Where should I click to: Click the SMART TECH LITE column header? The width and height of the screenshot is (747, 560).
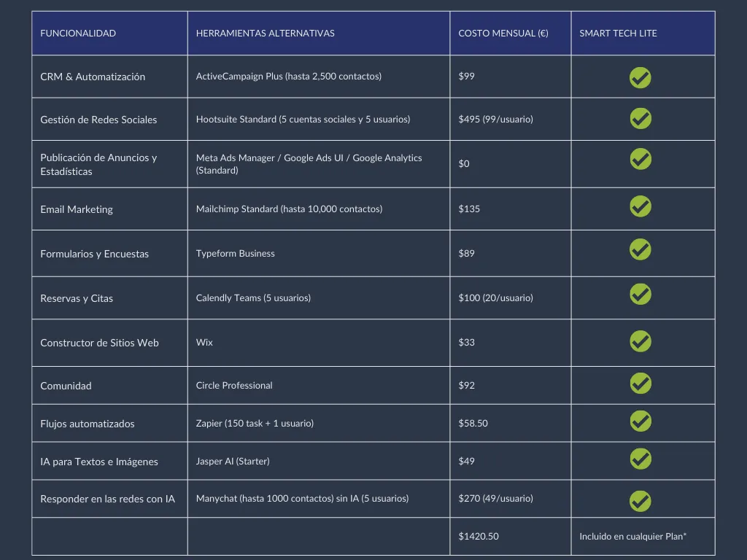(618, 34)
